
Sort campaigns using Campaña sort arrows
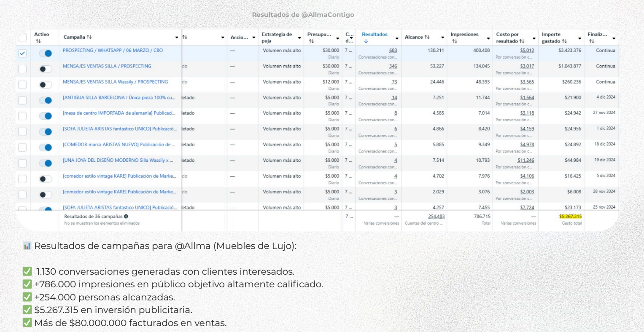coord(89,37)
